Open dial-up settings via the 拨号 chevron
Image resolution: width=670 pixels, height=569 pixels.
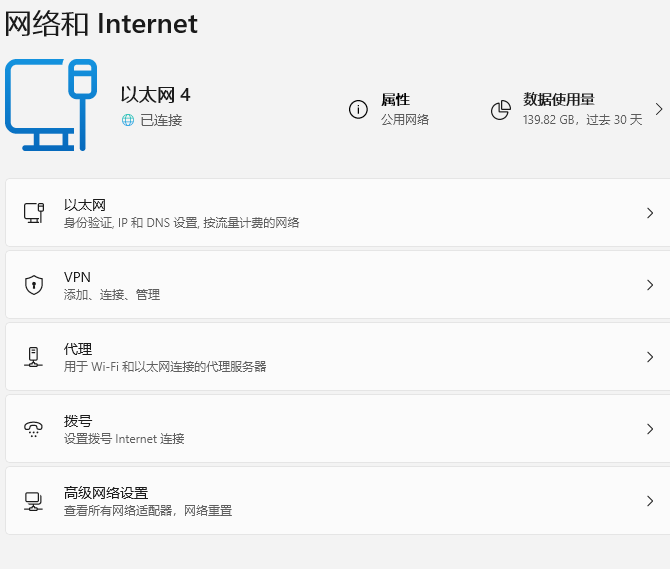pos(650,429)
